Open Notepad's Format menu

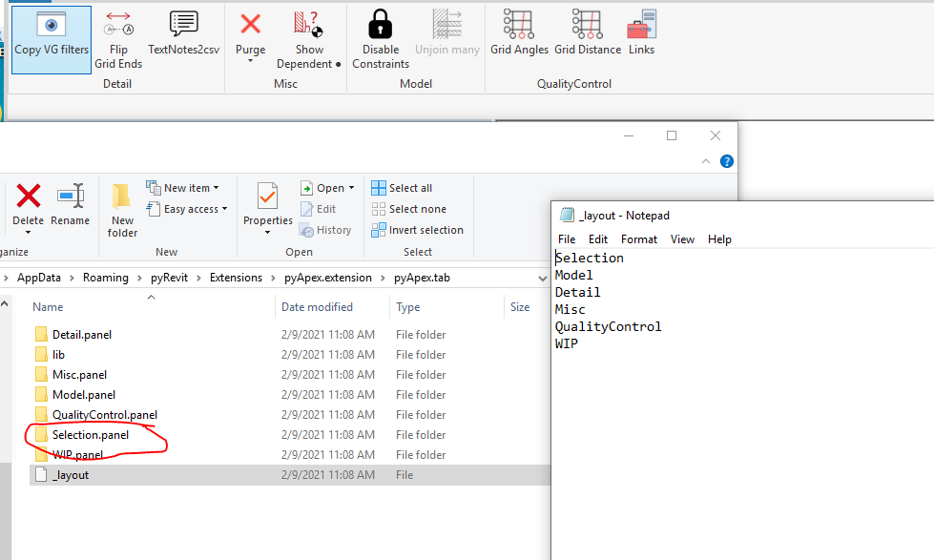639,239
